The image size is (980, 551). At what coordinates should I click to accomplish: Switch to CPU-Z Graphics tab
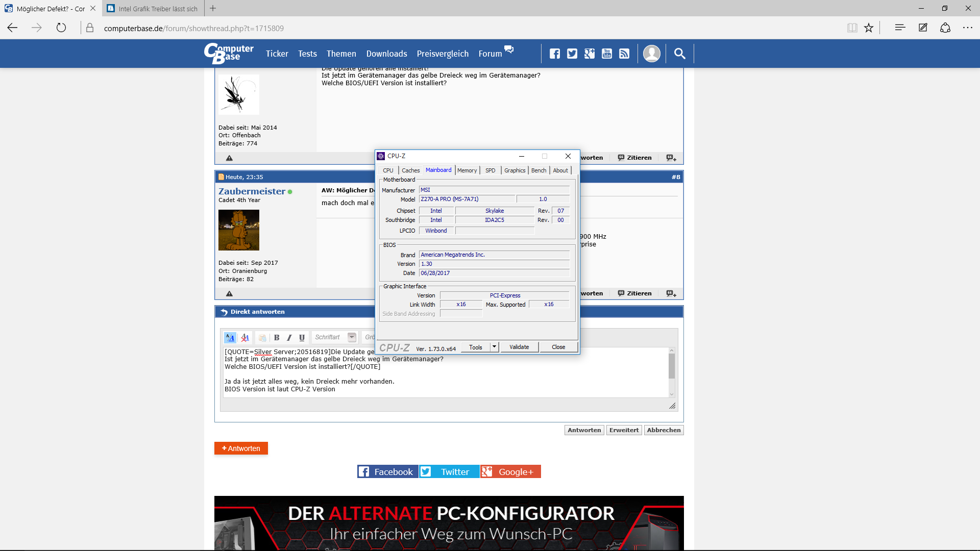[x=514, y=170]
